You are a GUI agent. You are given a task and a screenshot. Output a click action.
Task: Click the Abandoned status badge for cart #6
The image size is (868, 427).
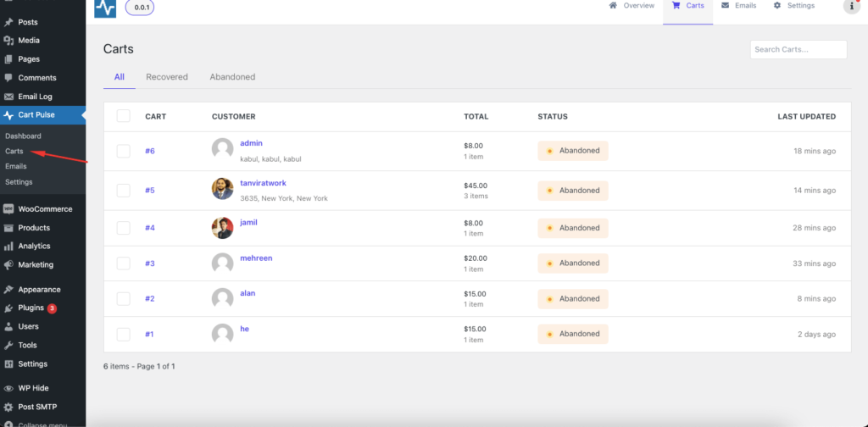pos(573,151)
